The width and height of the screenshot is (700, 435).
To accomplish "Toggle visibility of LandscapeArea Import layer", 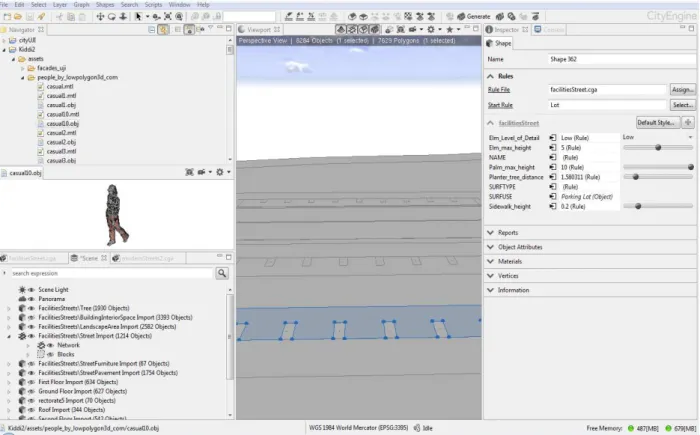I will coord(31,327).
